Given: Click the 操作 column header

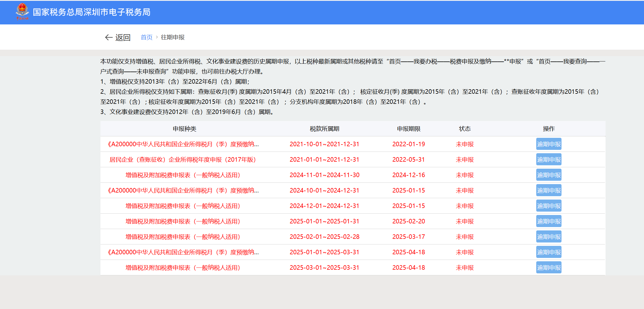Looking at the screenshot, I should (x=549, y=129).
